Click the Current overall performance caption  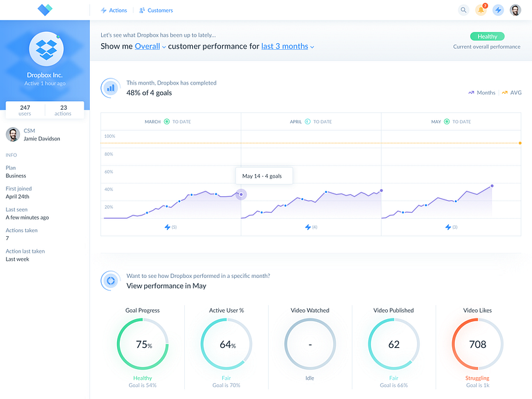click(x=487, y=47)
